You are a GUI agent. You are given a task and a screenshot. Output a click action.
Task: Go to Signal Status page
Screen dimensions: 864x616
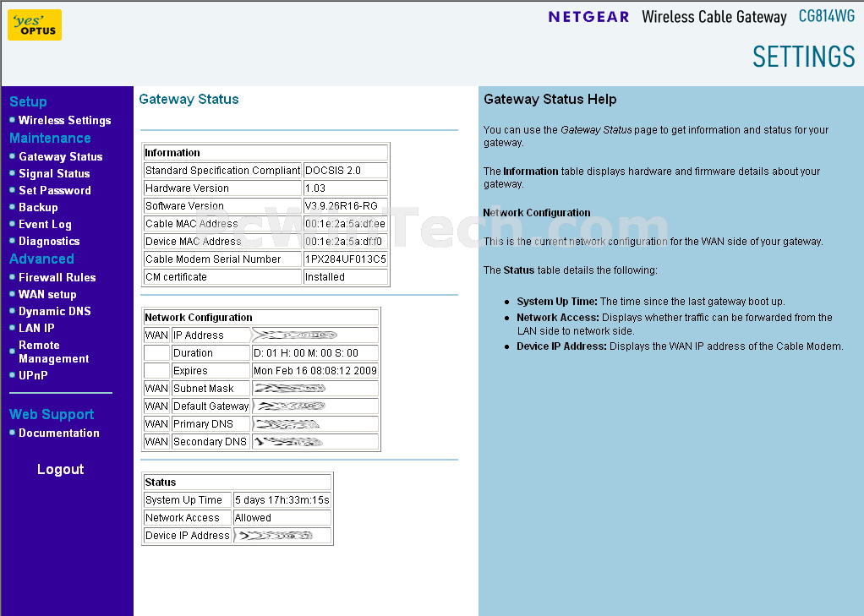[x=54, y=173]
